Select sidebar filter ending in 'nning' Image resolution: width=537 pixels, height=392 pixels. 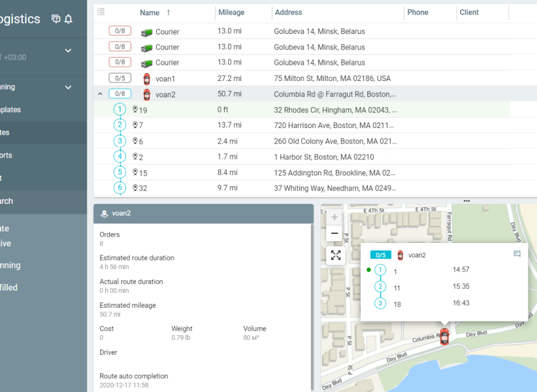(x=10, y=265)
